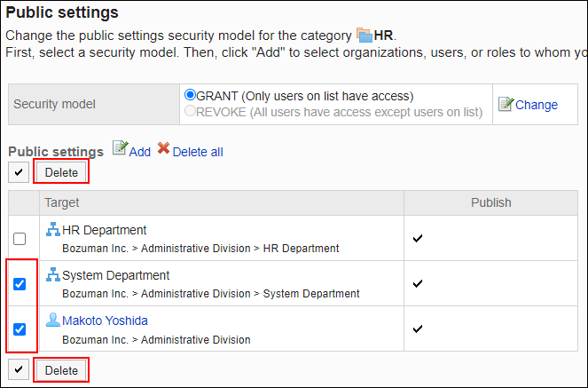Screen dimensions: 588x388
Task: Click the red X Delete all icon
Action: point(163,148)
